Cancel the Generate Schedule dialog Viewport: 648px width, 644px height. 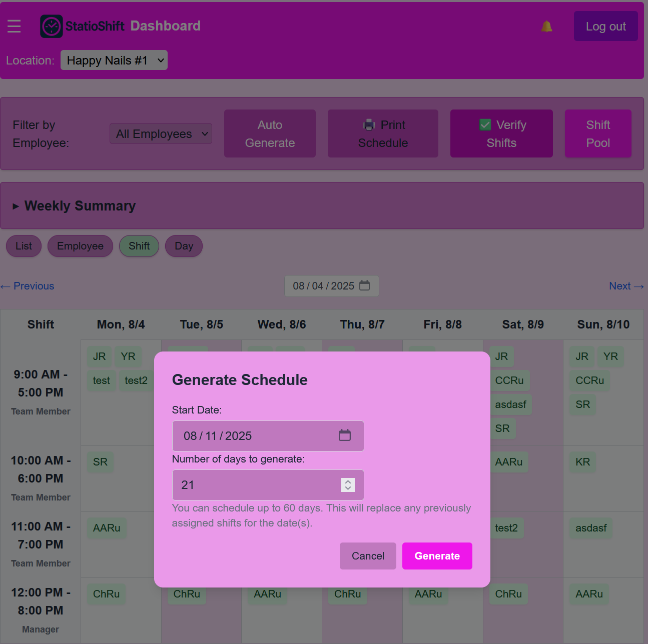tap(368, 556)
